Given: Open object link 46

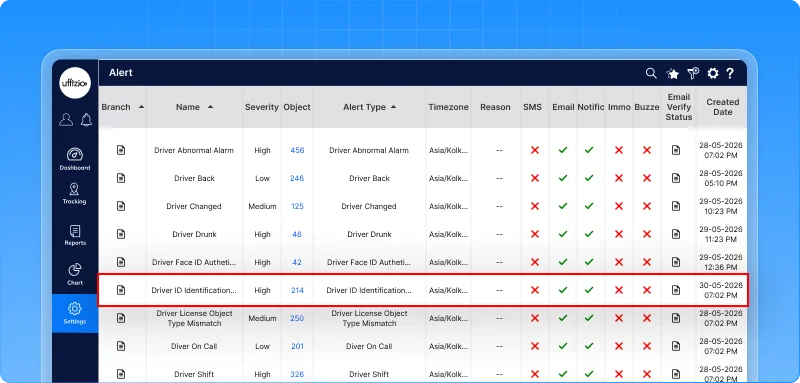Looking at the screenshot, I should coord(297,235).
